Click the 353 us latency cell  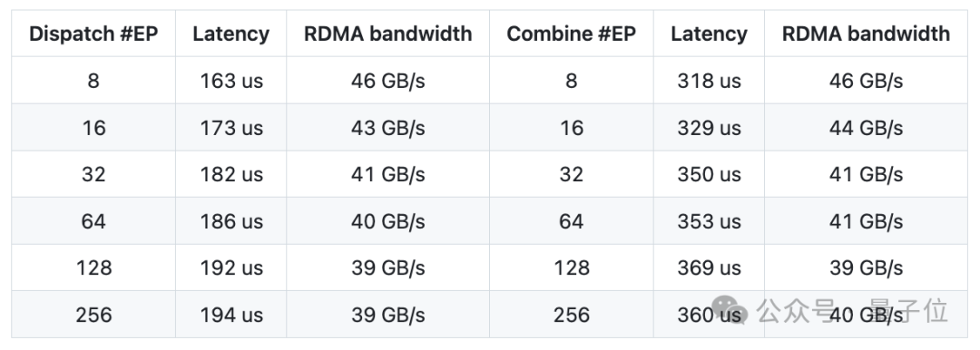point(709,221)
